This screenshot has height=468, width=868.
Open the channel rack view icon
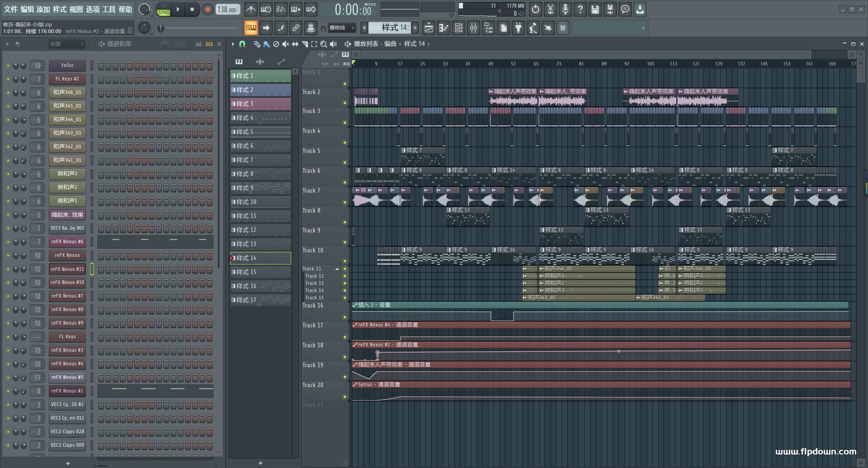(x=459, y=28)
